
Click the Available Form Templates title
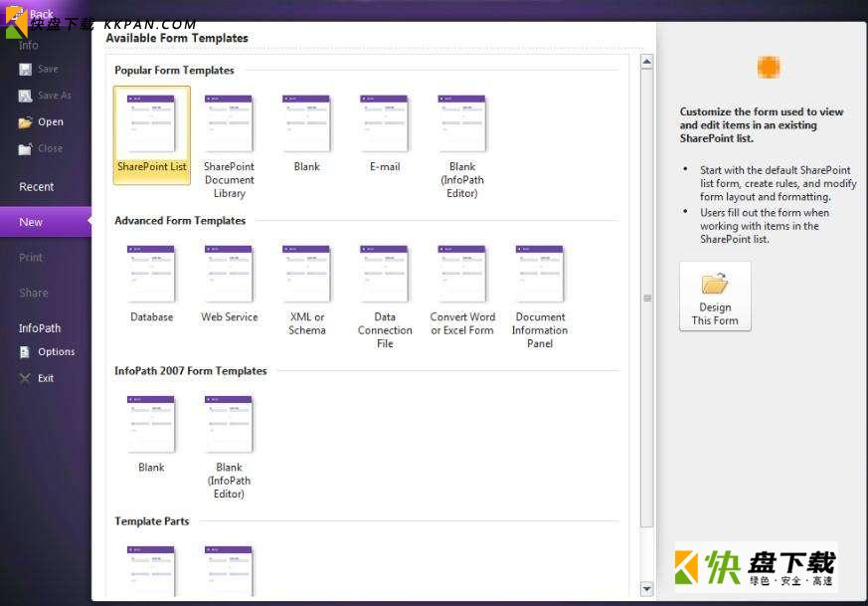pyautogui.click(x=177, y=38)
